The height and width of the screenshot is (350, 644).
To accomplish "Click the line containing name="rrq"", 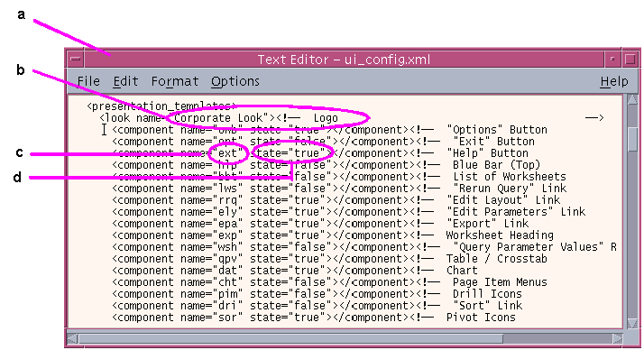I will click(336, 200).
